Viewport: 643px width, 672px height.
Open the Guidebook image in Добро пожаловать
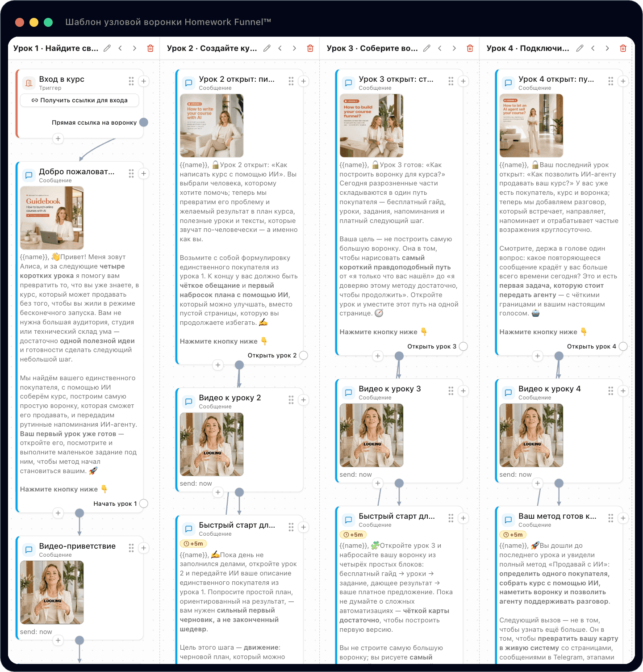52,218
